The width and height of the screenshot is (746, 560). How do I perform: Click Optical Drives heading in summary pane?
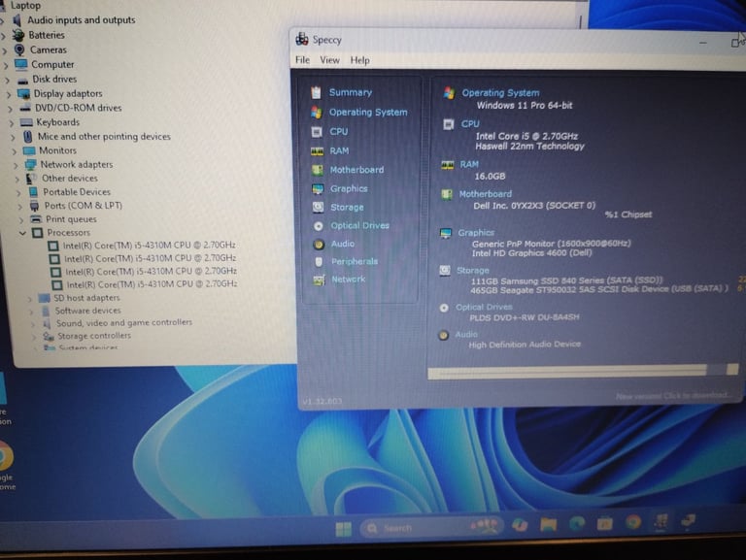[x=484, y=307]
